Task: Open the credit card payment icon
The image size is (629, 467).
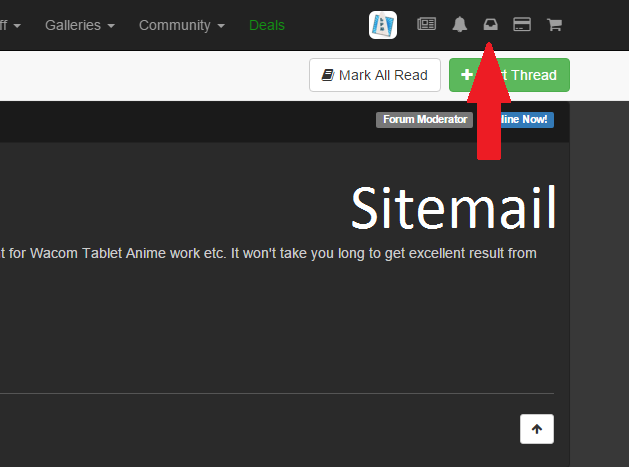Action: click(x=522, y=24)
